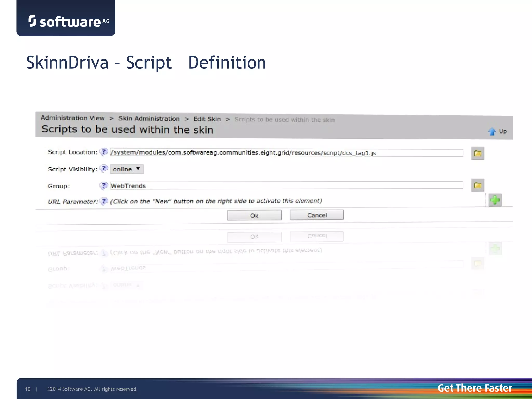Click the current breadcrumb Scripts to be used
The width and height of the screenshot is (532, 399).
284,120
